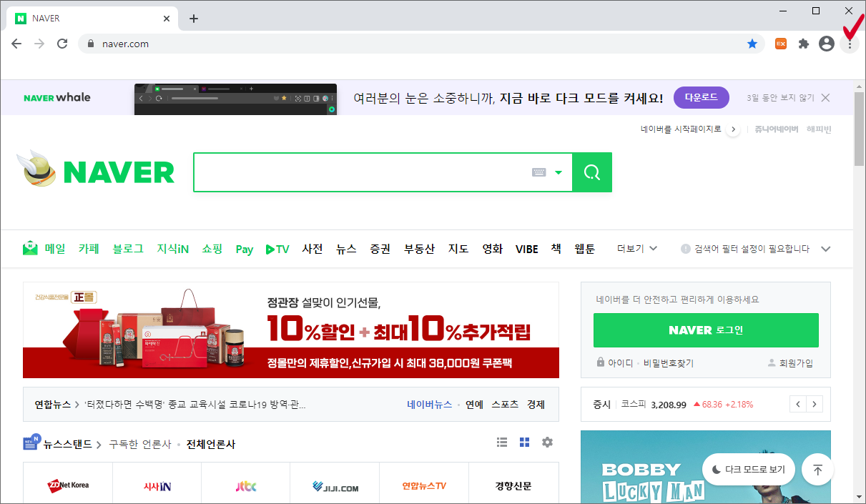The width and height of the screenshot is (866, 504).
Task: Go to the 블로그 menu
Action: point(128,249)
